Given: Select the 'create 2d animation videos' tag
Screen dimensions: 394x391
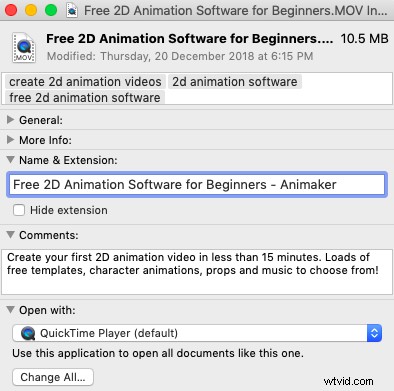Looking at the screenshot, I should pos(85,82).
